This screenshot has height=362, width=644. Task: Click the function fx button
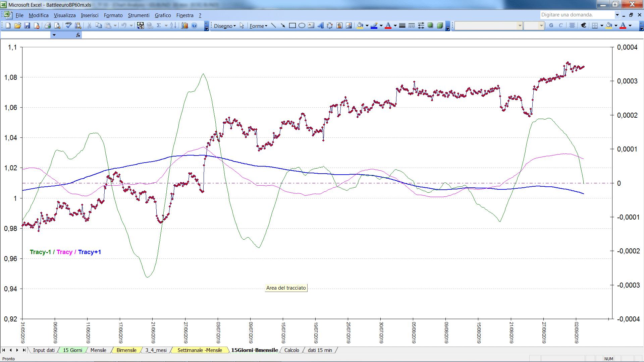click(78, 35)
